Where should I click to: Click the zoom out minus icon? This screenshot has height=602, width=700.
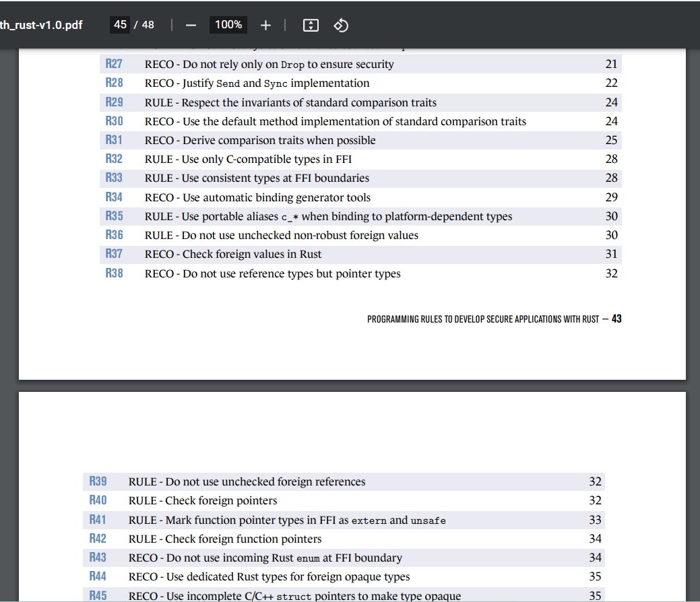(x=191, y=26)
